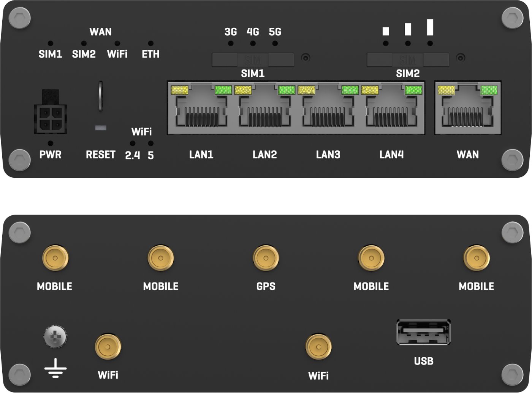
Task: Click the WAN Ethernet port
Action: tap(468, 107)
